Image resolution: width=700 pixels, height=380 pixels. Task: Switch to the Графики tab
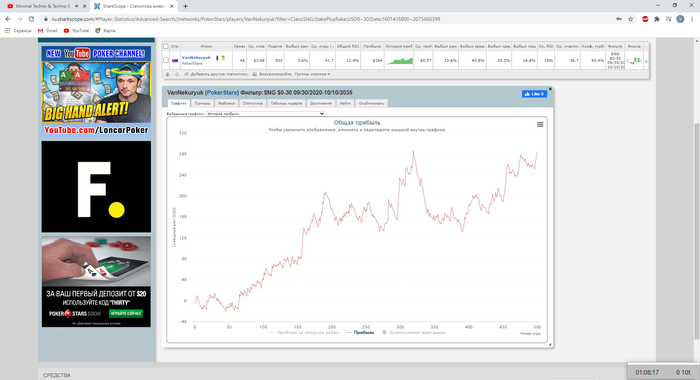[x=179, y=103]
